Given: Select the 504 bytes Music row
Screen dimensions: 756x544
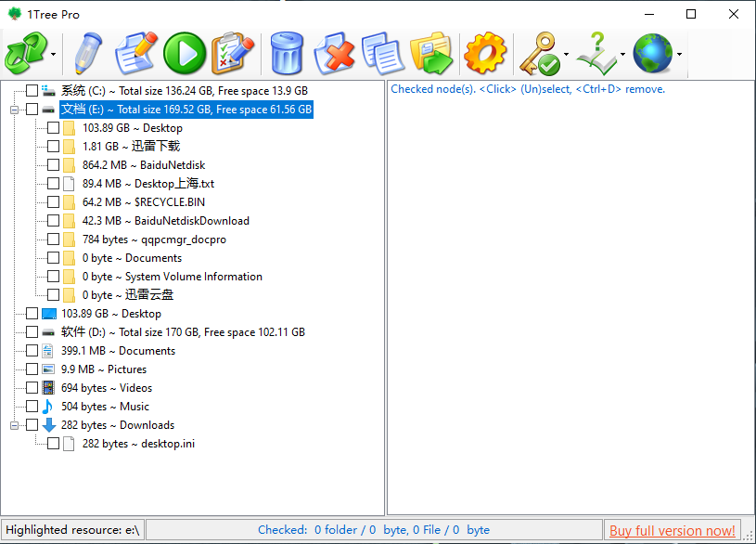Looking at the screenshot, I should pyautogui.click(x=105, y=407).
